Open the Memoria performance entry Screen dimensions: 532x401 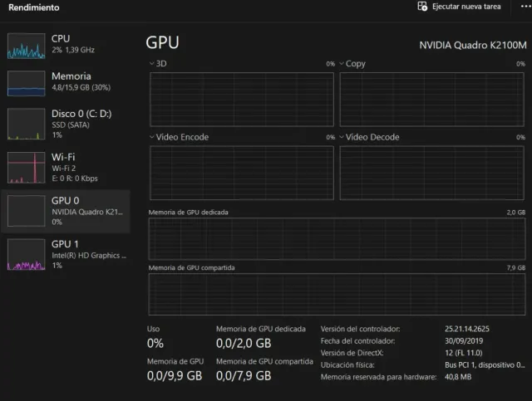coord(66,83)
